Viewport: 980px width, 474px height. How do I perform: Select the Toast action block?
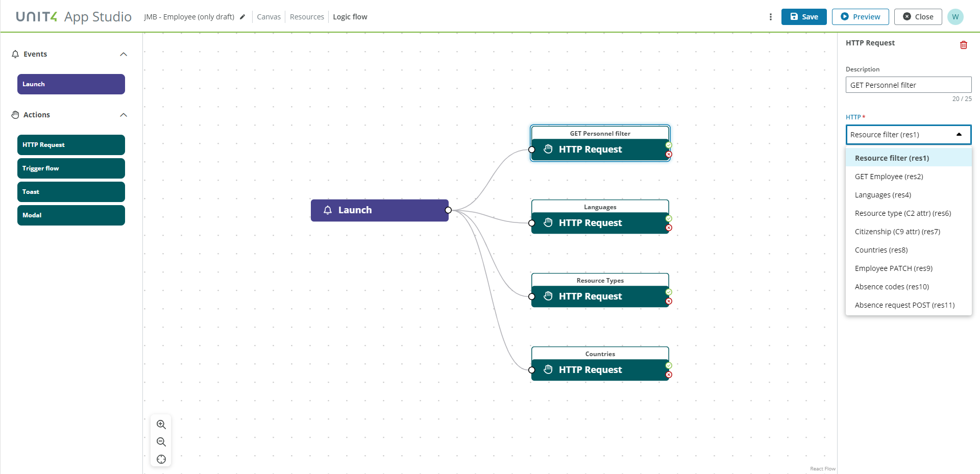pos(71,192)
